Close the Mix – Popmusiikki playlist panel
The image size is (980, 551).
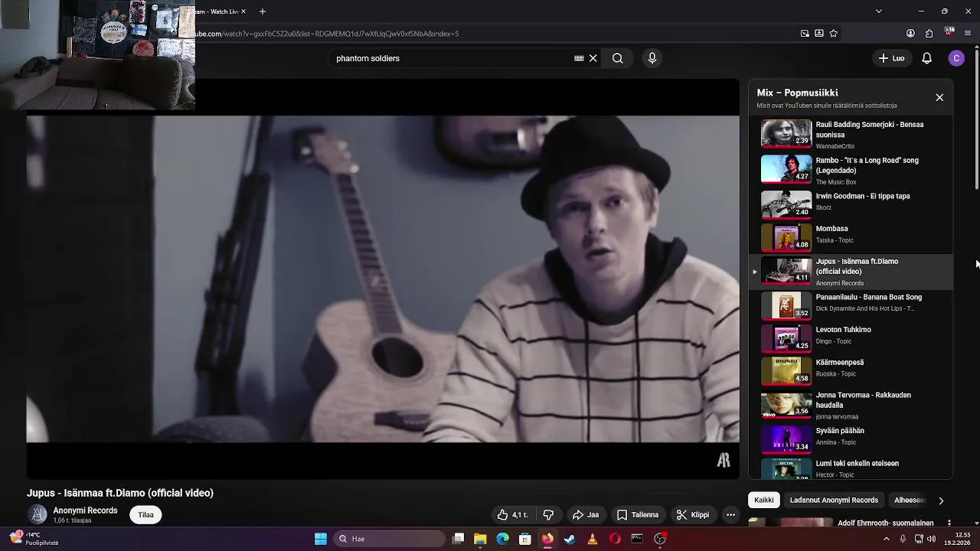point(939,97)
